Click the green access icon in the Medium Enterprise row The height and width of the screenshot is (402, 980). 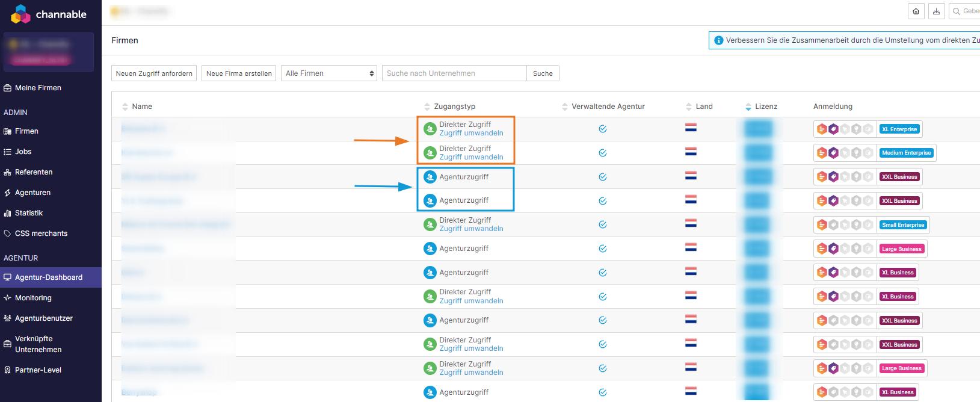pyautogui.click(x=430, y=153)
